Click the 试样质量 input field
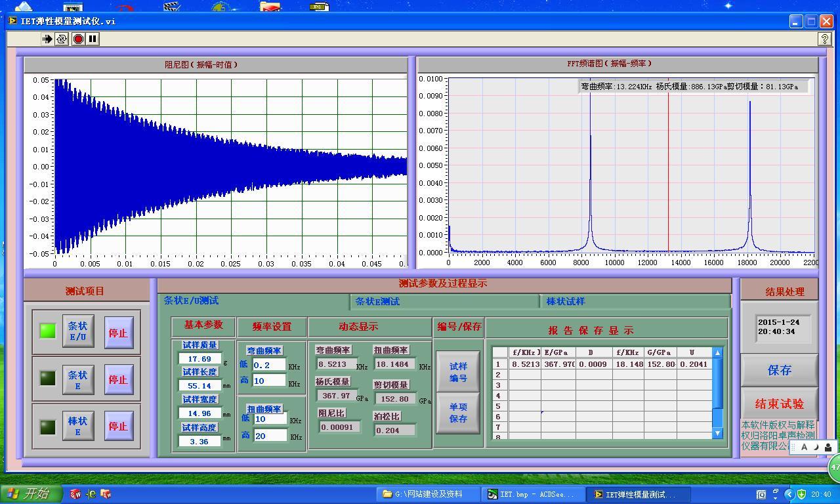The image size is (840, 504). click(199, 359)
